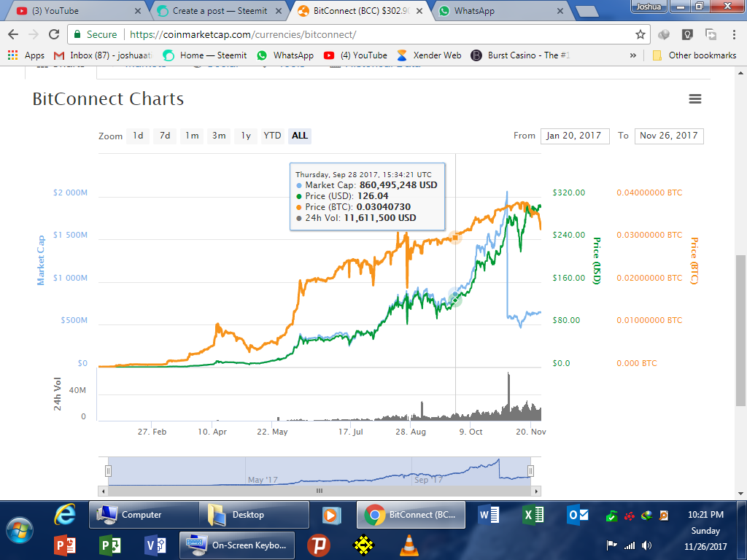
Task: Open On-Screen Keyboard taskbar button
Action: coord(237,545)
